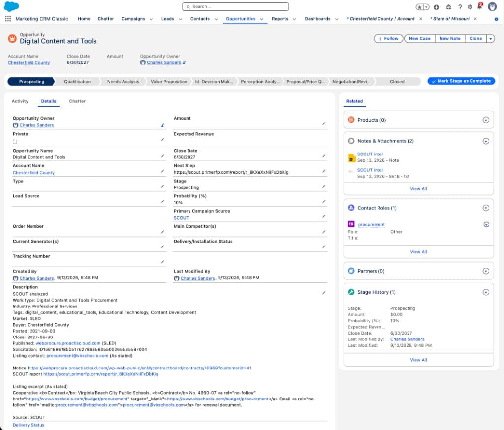Open the Trailhead guidance icon
Image resolution: width=504 pixels, height=430 pixels.
point(449,7)
